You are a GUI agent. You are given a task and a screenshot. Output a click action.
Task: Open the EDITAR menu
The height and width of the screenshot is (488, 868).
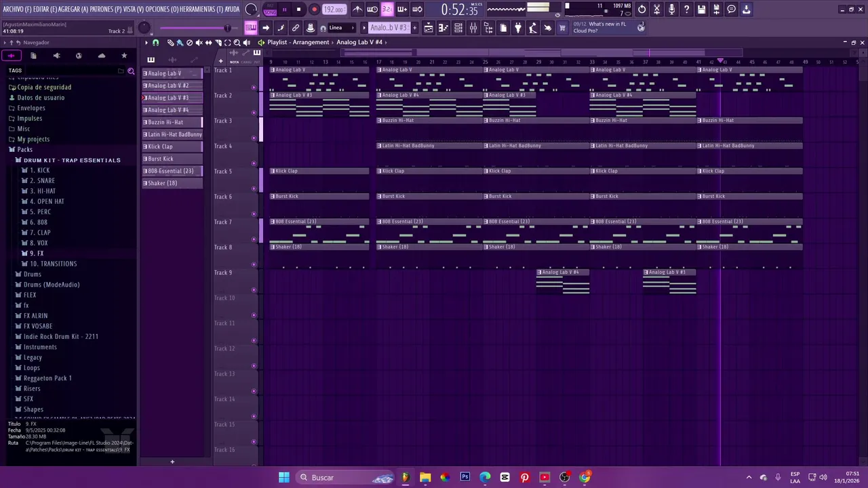click(45, 9)
